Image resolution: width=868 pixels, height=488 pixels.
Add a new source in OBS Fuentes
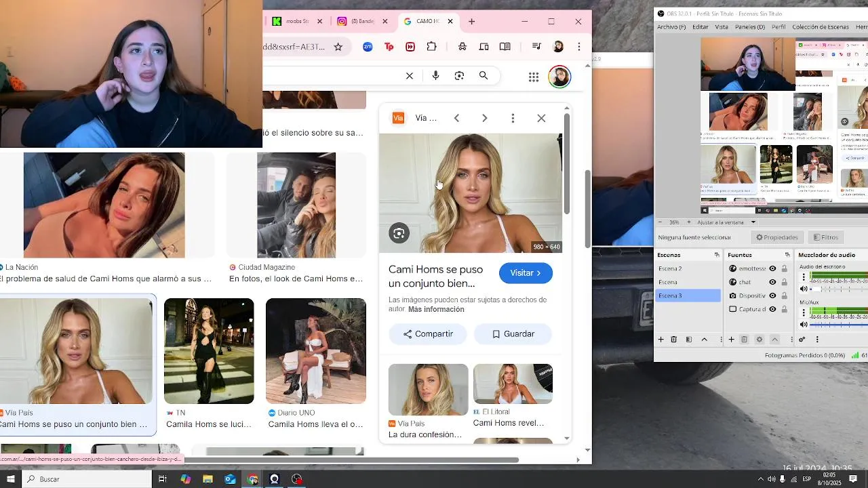(x=732, y=340)
